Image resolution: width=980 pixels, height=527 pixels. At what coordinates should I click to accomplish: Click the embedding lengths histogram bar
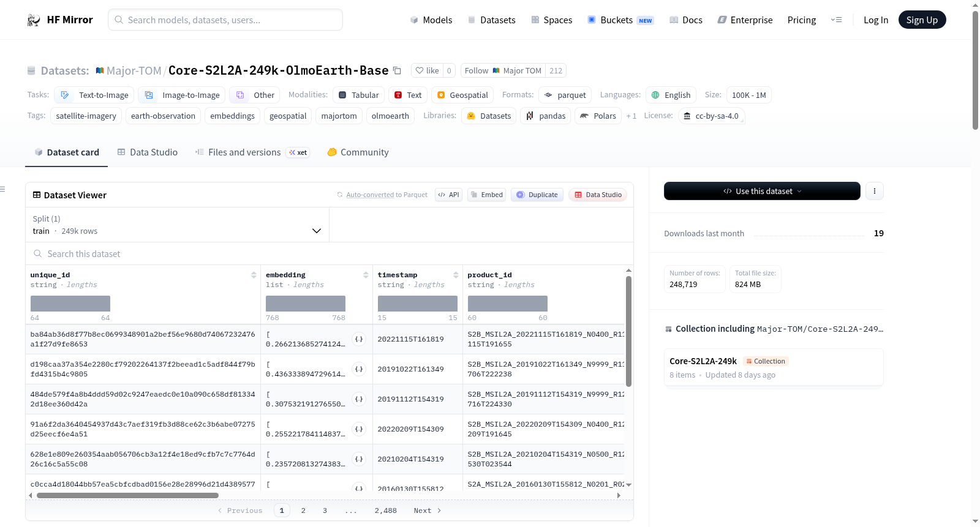(x=306, y=304)
